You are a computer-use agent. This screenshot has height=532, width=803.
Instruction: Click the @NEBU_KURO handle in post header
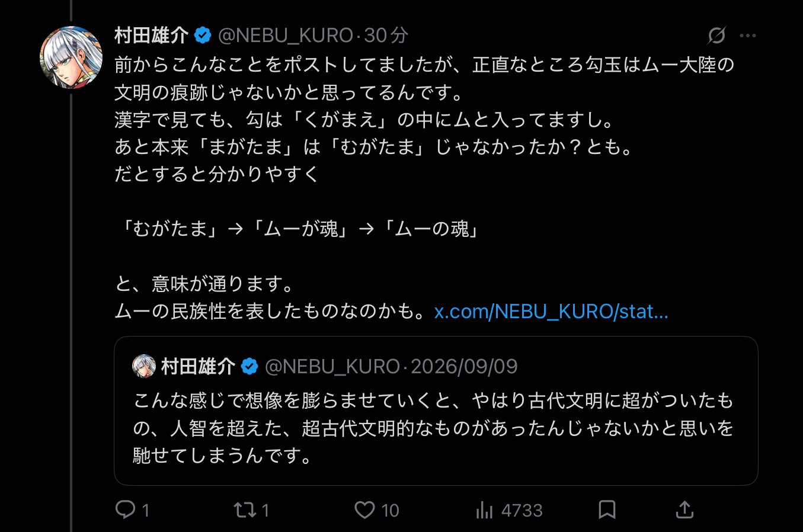tap(286, 36)
